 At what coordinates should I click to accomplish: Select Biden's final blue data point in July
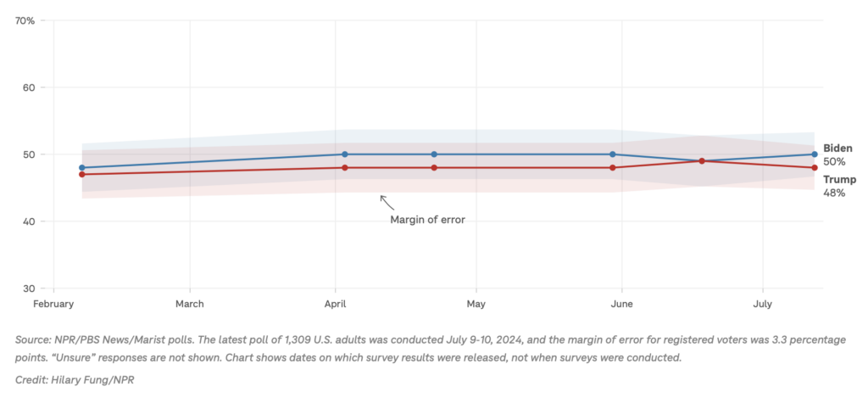[815, 154]
